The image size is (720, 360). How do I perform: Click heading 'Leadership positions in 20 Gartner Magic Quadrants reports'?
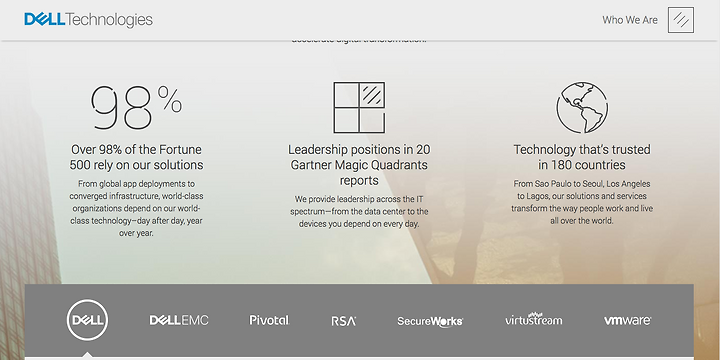[x=359, y=165]
